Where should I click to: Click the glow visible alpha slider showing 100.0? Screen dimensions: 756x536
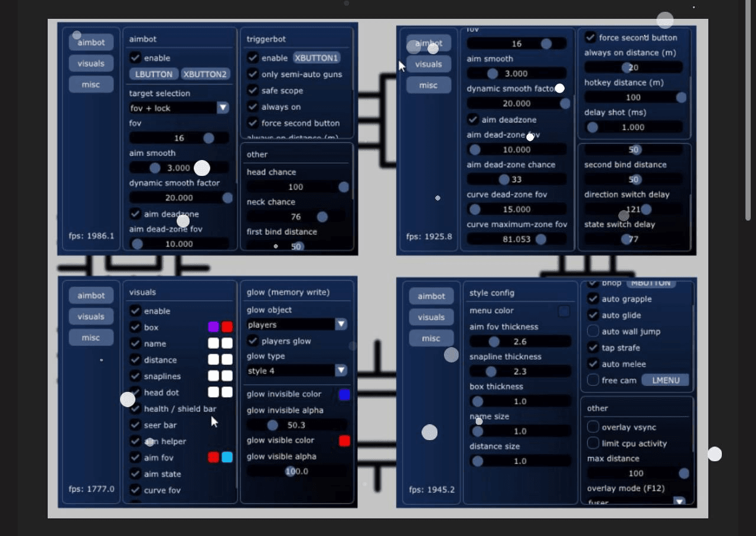click(x=297, y=471)
